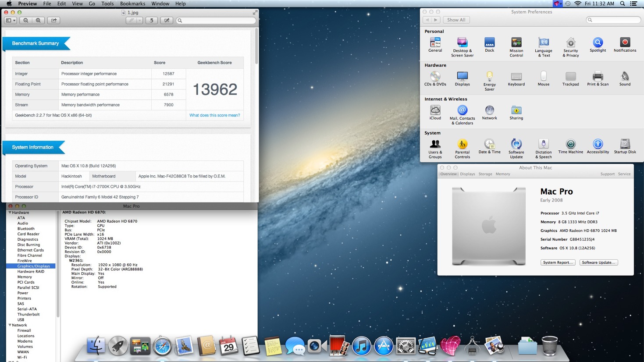This screenshot has width=644, height=362.
Task: Open Time Machine preferences pane
Action: (x=570, y=146)
